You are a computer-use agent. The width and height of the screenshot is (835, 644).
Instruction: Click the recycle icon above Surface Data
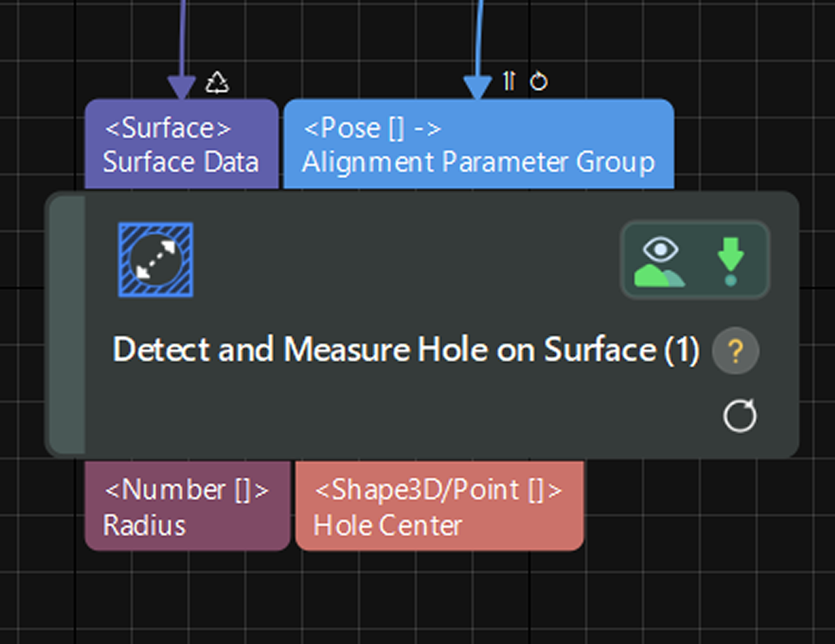click(217, 82)
